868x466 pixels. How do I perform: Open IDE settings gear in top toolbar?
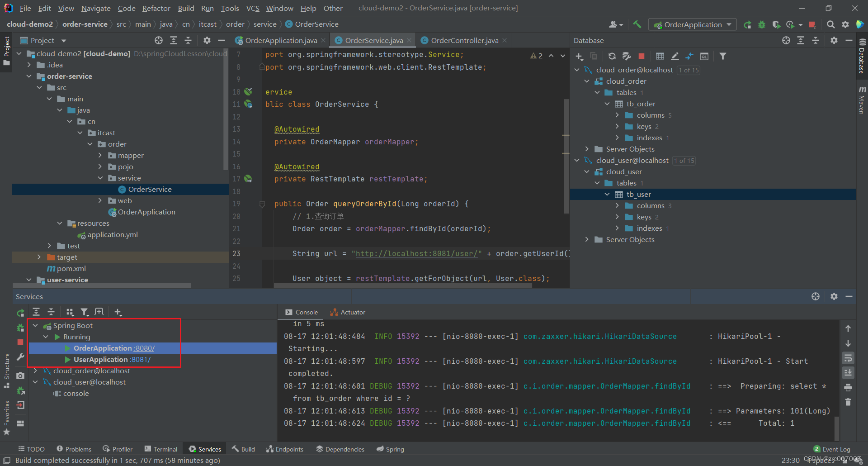[x=845, y=24]
